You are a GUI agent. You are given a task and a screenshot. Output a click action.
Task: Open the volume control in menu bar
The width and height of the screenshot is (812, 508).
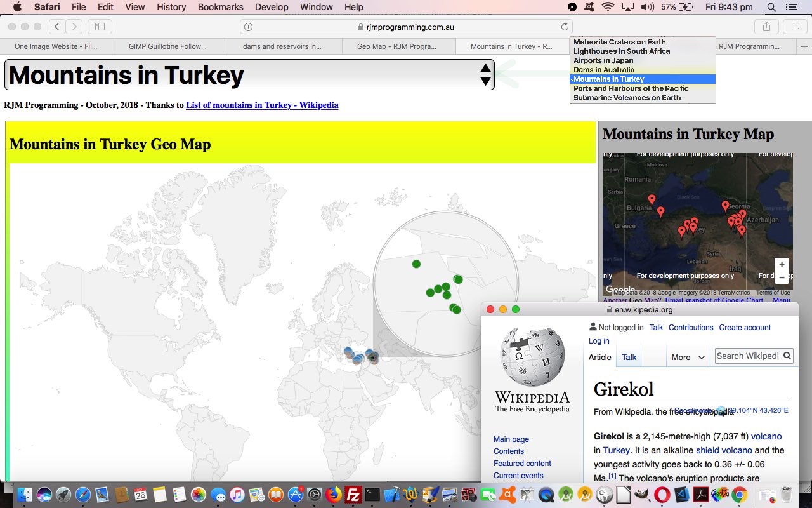click(x=647, y=7)
